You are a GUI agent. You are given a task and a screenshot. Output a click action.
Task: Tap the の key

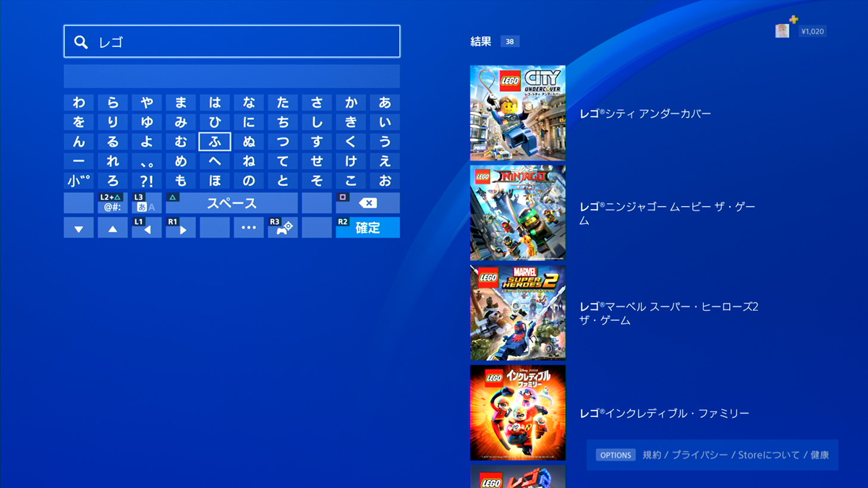[x=249, y=181]
